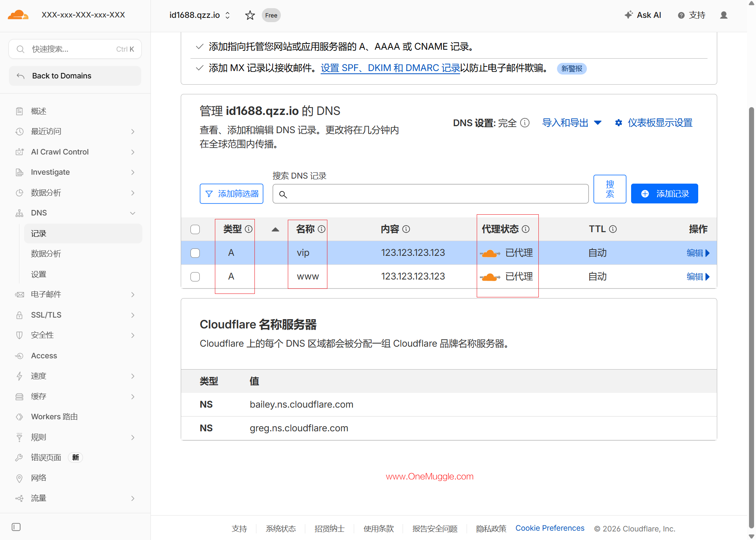This screenshot has width=756, height=540.
Task: Collapse the DNS sidebar section chevron
Action: pyautogui.click(x=133, y=213)
